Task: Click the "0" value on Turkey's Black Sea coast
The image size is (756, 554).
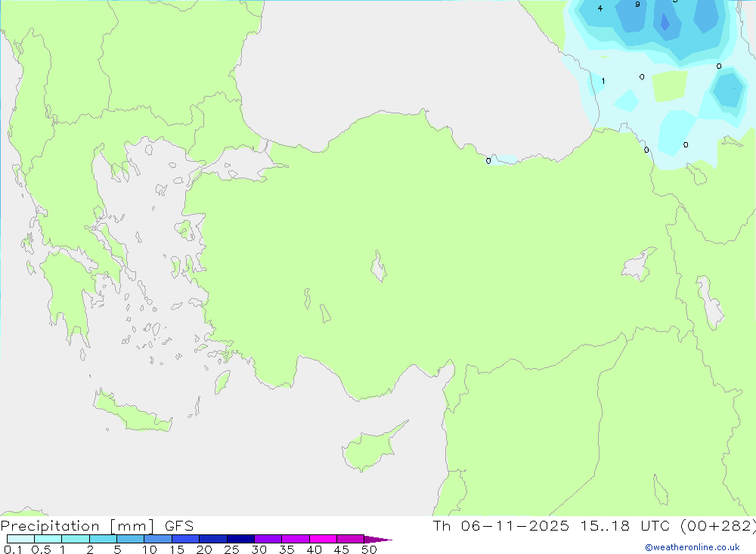Action: point(488,161)
